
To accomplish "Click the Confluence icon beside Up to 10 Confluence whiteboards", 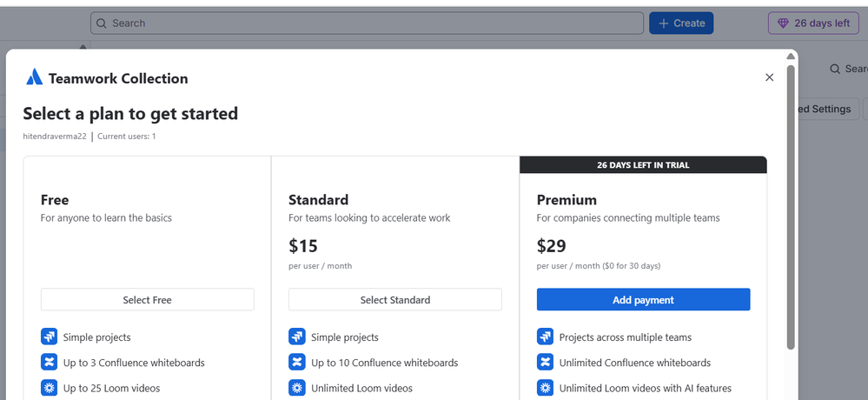I will point(296,363).
